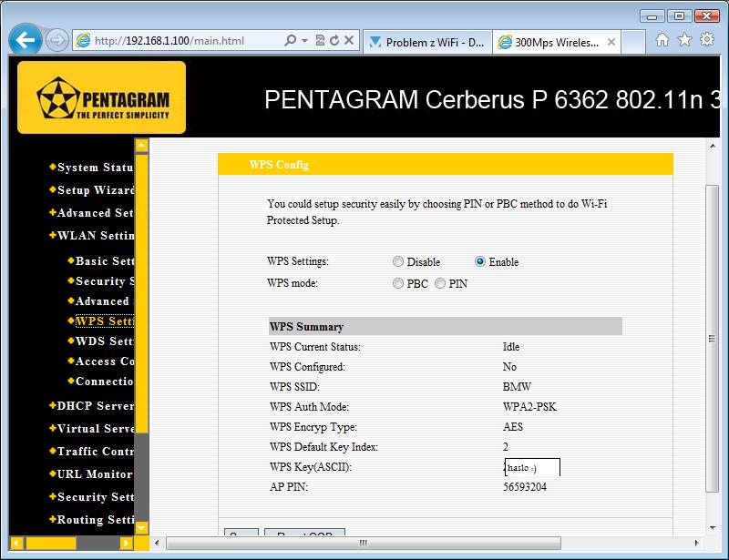Click sidebar scroll down arrow
This screenshot has height=560, width=729.
tap(142, 528)
